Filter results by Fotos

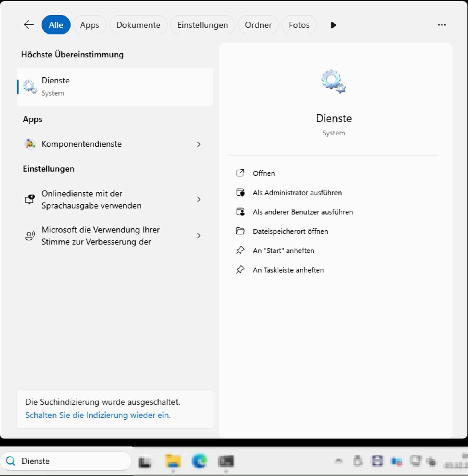(299, 25)
